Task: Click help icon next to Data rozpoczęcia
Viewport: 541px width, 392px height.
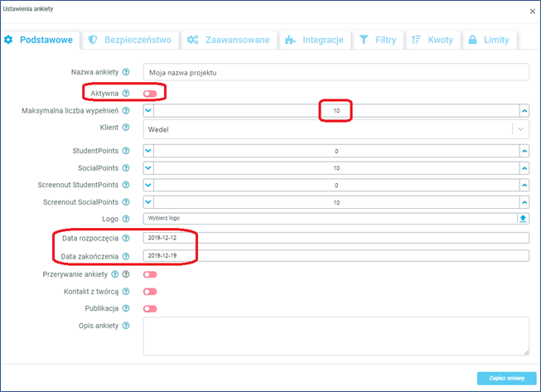Action: (126, 238)
